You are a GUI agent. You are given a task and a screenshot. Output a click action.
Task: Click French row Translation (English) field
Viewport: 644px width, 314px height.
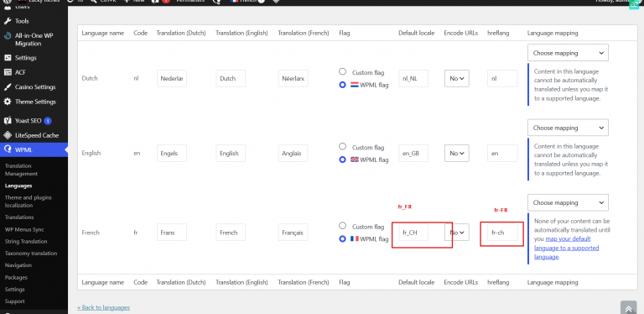click(x=231, y=233)
